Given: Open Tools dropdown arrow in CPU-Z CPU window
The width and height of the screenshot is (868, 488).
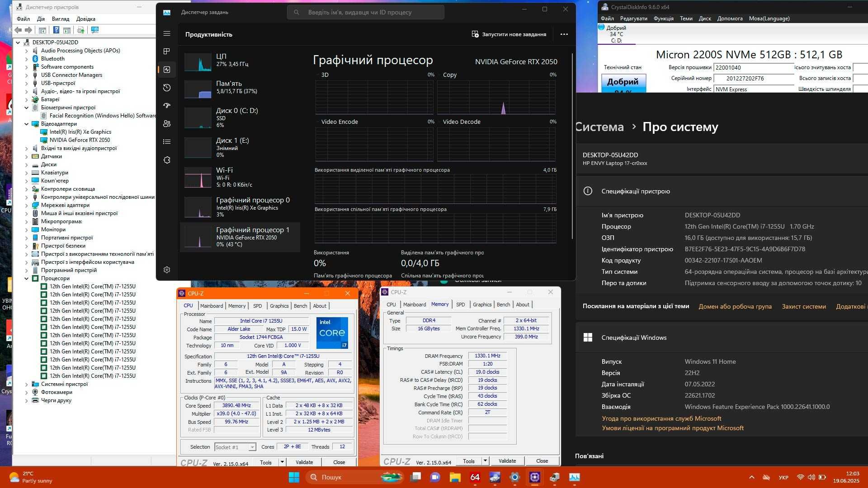Looking at the screenshot, I should click(282, 462).
